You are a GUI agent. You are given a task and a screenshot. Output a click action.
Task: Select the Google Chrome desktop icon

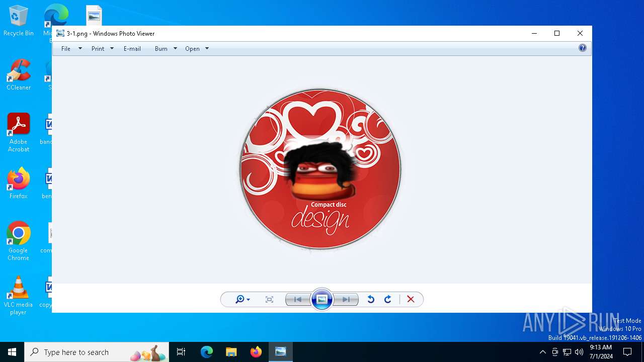point(19,241)
